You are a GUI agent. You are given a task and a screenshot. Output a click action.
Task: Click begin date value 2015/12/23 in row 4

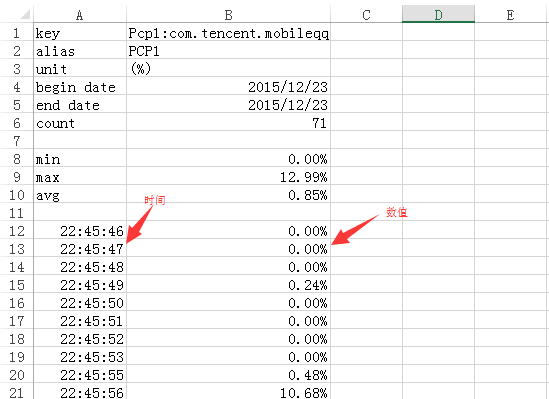pyautogui.click(x=228, y=87)
